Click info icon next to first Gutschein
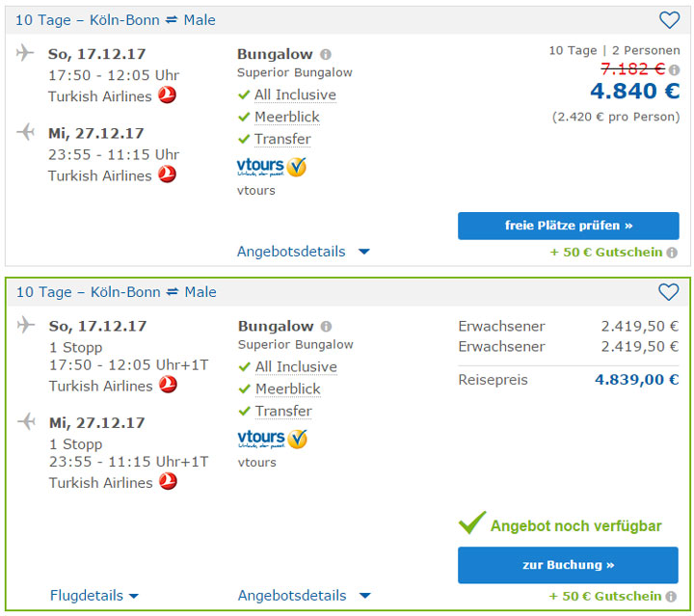Viewport: 694px width, 616px height. 672,253
